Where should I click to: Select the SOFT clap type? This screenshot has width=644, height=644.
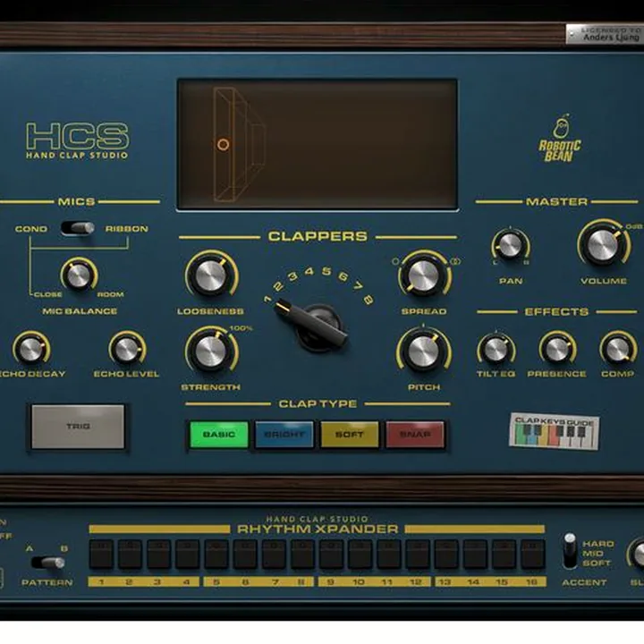[349, 434]
